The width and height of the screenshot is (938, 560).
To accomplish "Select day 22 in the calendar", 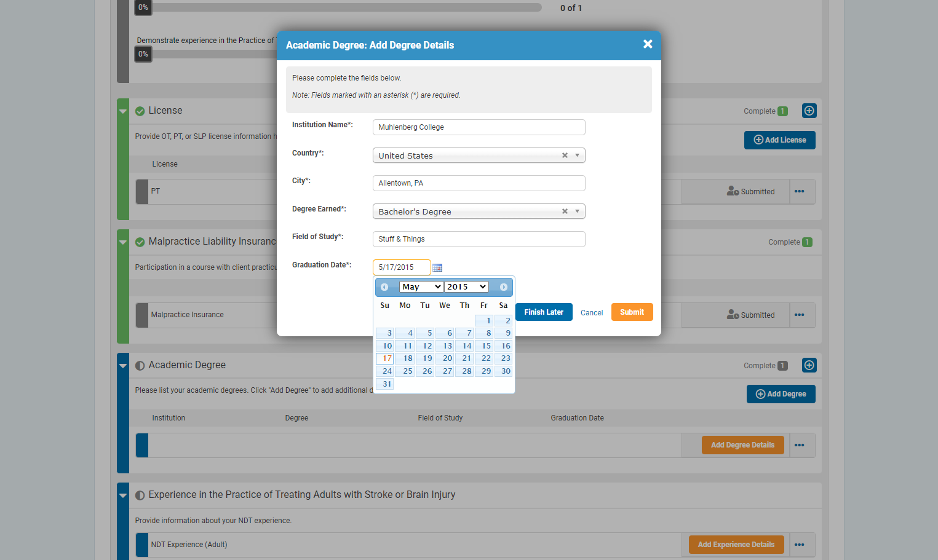I will (484, 358).
